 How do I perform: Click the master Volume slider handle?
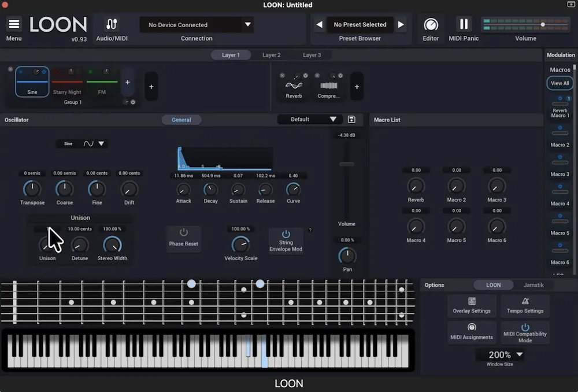click(543, 24)
